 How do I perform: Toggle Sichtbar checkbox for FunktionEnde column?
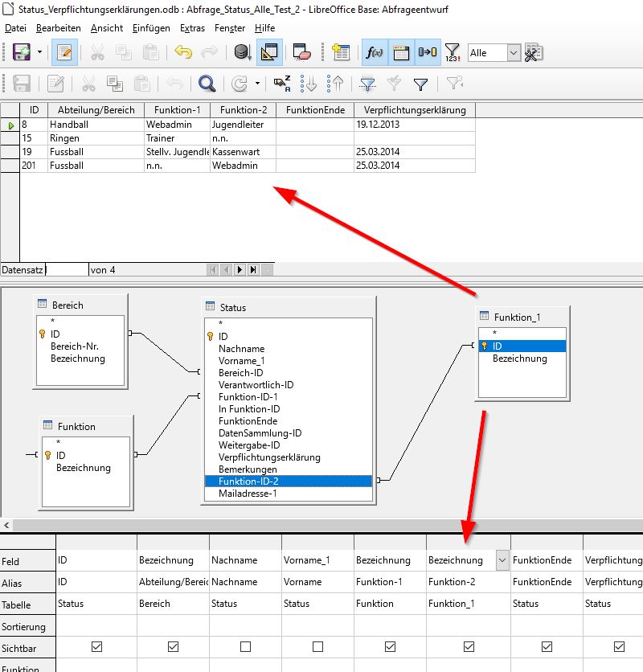[x=547, y=646]
